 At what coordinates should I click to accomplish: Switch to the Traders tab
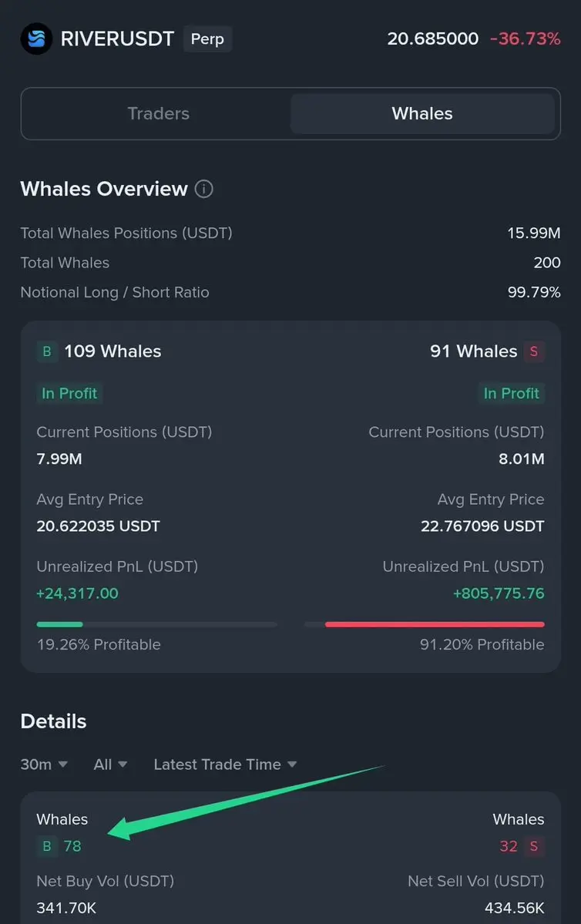point(158,113)
